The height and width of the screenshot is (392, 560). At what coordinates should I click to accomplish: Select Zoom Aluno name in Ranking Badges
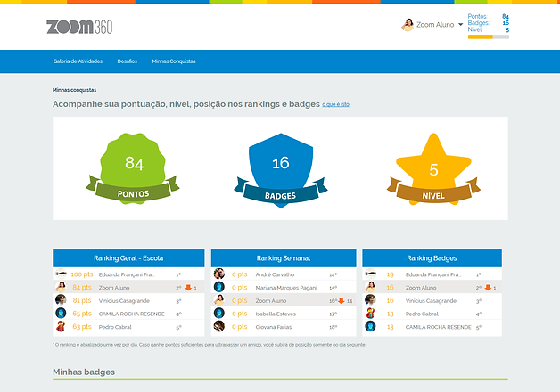(421, 288)
